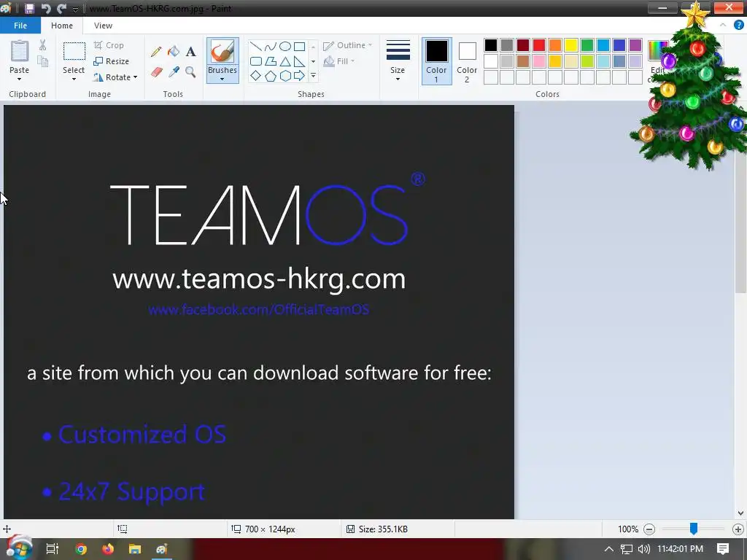This screenshot has width=747, height=560.
Task: Click vertical scrollbar down arrow
Action: pos(740,513)
